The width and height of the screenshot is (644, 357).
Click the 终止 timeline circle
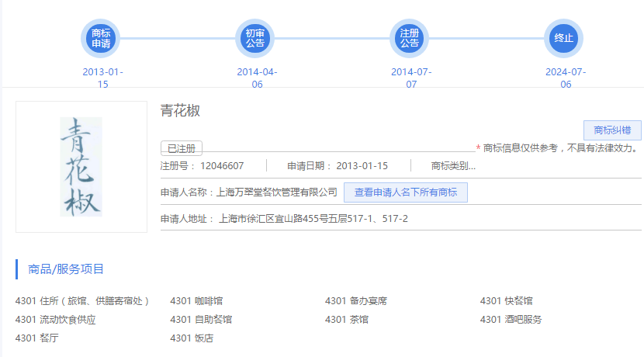pyautogui.click(x=564, y=38)
